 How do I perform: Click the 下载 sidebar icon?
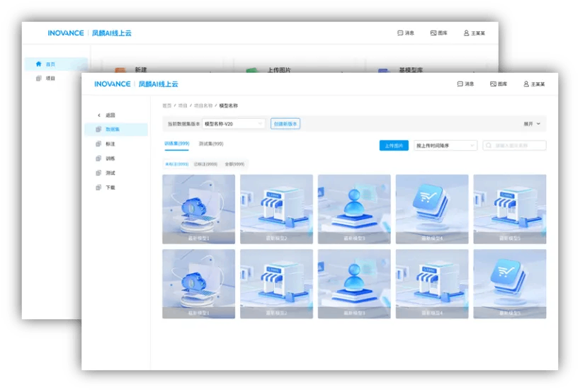[x=98, y=188]
